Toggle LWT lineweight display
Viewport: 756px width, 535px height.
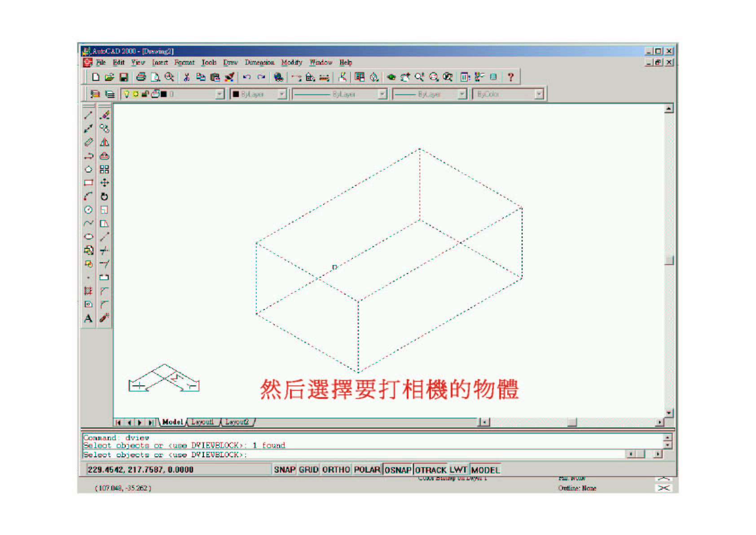(x=458, y=469)
